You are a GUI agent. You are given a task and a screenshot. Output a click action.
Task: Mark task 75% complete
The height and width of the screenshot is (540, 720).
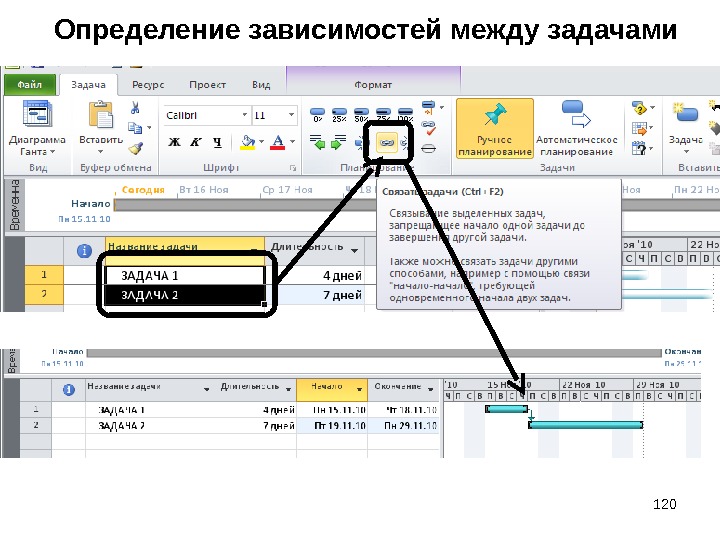click(x=383, y=115)
